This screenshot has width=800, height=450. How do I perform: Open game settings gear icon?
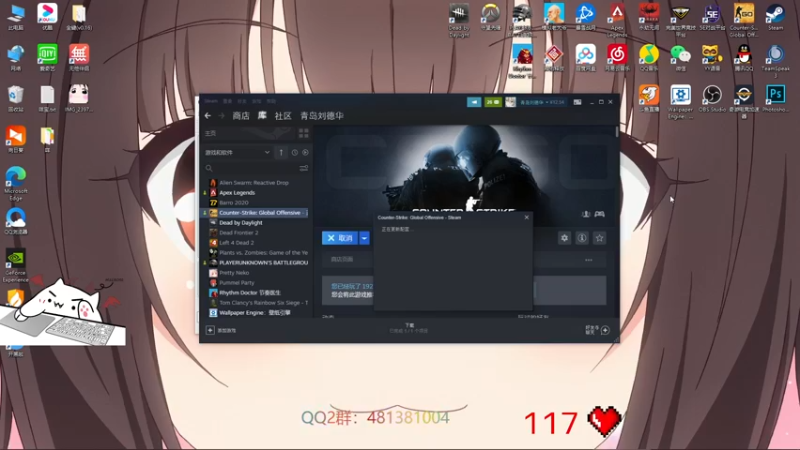pos(564,238)
